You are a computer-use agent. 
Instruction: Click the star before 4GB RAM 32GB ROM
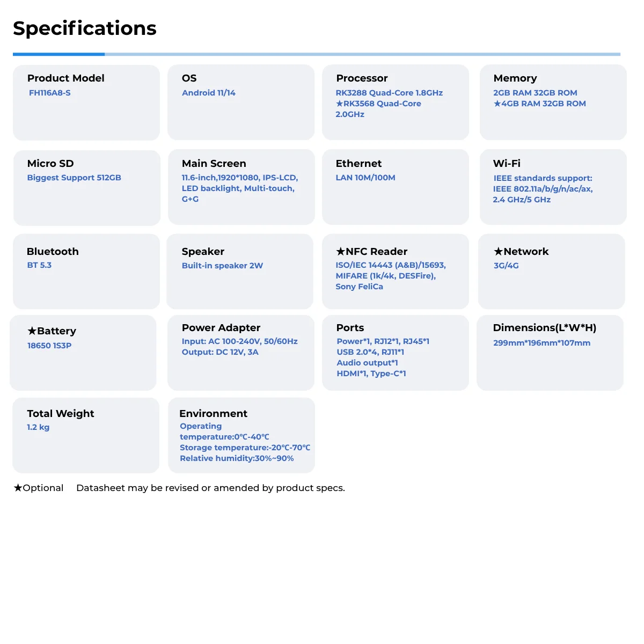pos(497,104)
